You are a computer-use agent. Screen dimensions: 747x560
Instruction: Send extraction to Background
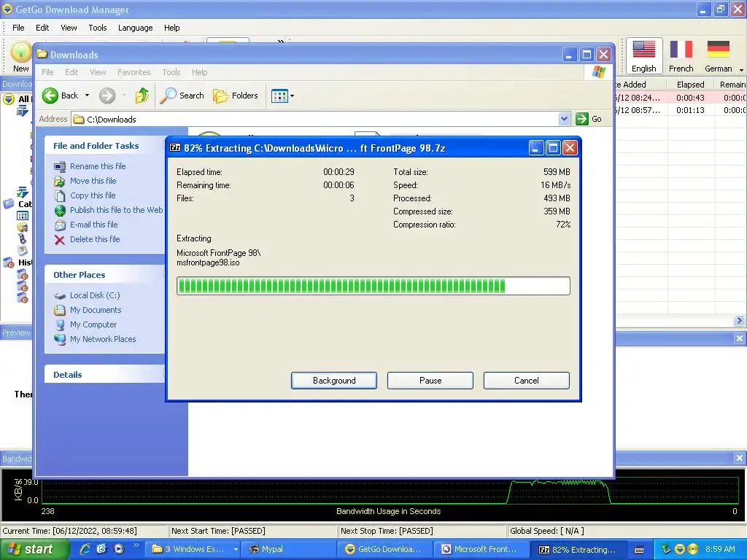333,381
